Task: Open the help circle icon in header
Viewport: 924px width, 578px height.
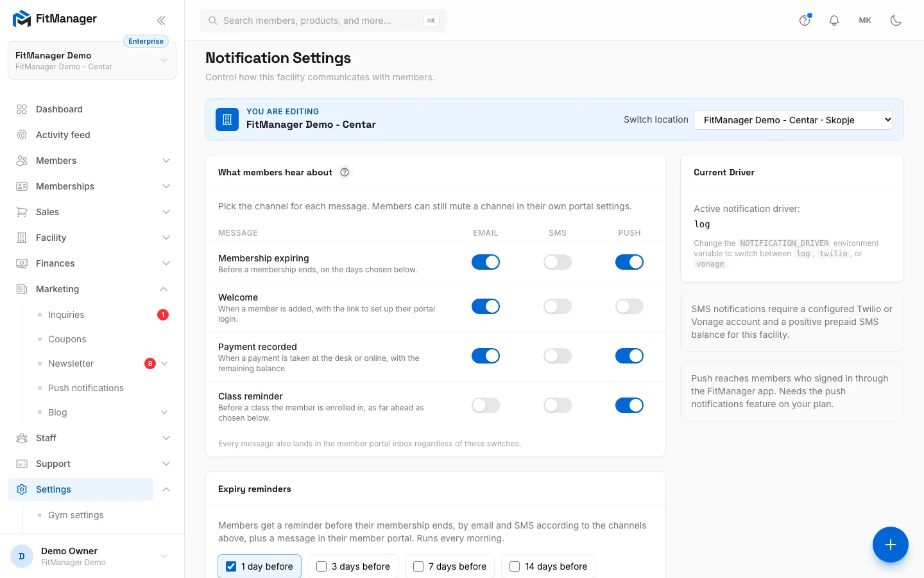Action: click(805, 21)
